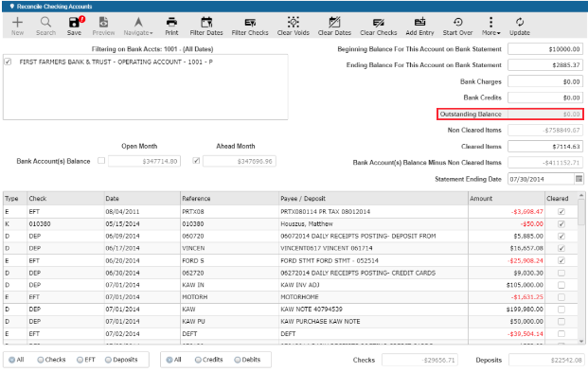
Task: Edit the Statement Ending Date field
Action: tap(541, 179)
